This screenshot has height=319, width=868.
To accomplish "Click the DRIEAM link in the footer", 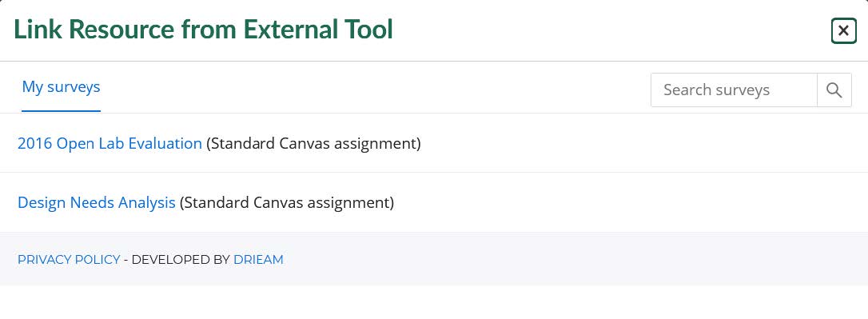I will [x=258, y=259].
